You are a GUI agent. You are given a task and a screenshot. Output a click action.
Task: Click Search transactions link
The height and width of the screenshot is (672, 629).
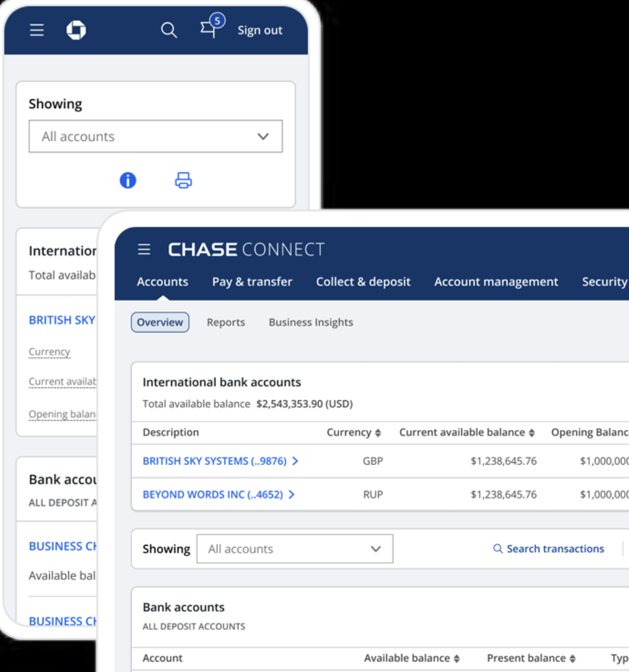pos(548,549)
